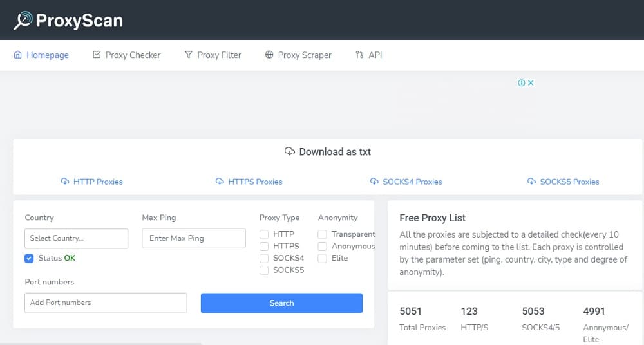Image resolution: width=644 pixels, height=345 pixels.
Task: Click the Free Proxy List heading
Action: (x=433, y=218)
